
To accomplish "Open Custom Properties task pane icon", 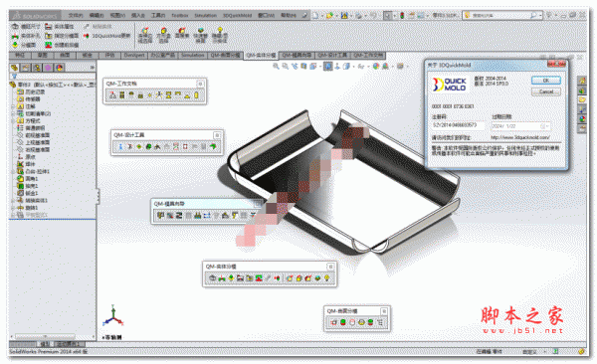I will pos(582,129).
